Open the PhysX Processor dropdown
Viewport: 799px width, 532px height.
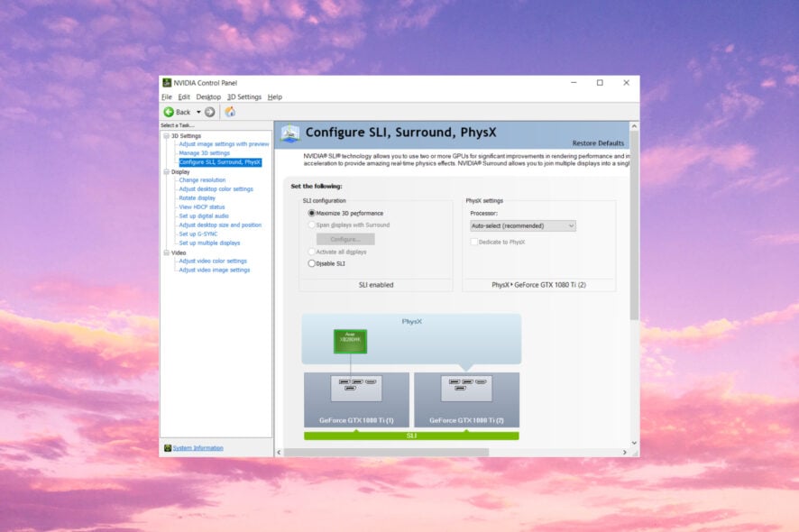tap(523, 225)
